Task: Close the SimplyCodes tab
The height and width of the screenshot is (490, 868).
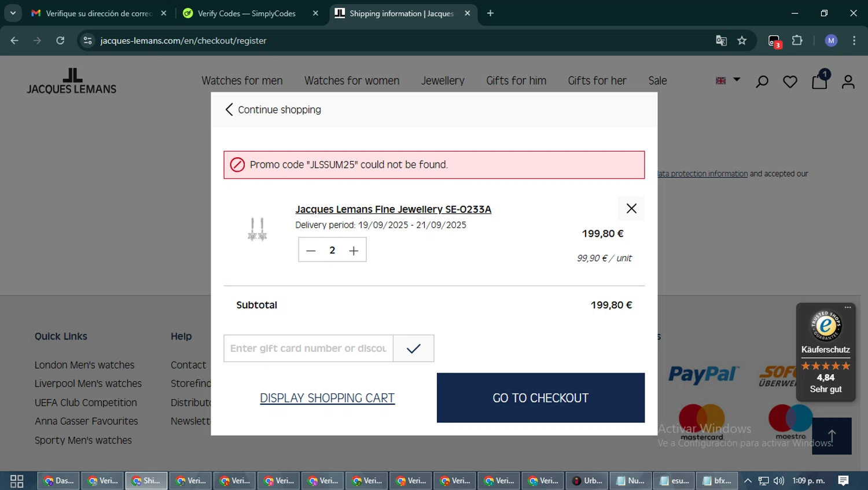Action: click(x=315, y=13)
